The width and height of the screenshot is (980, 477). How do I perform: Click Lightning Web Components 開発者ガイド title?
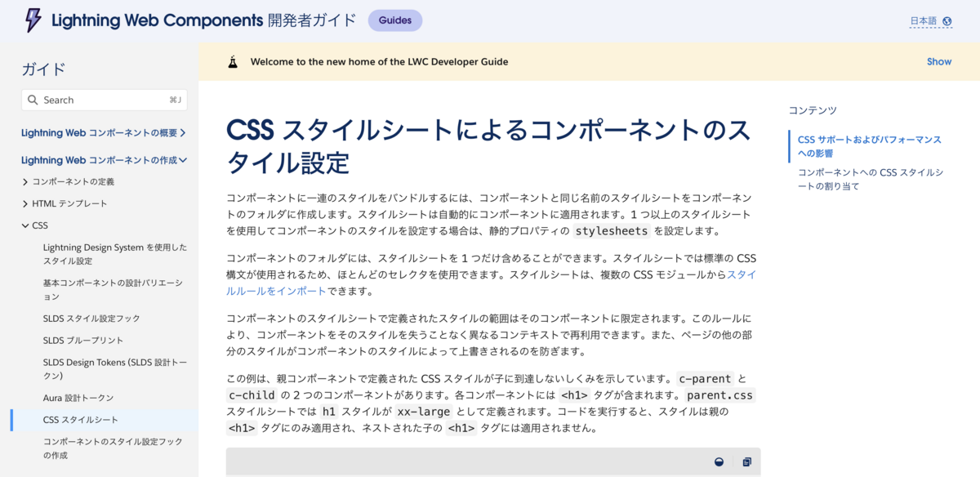point(203,20)
